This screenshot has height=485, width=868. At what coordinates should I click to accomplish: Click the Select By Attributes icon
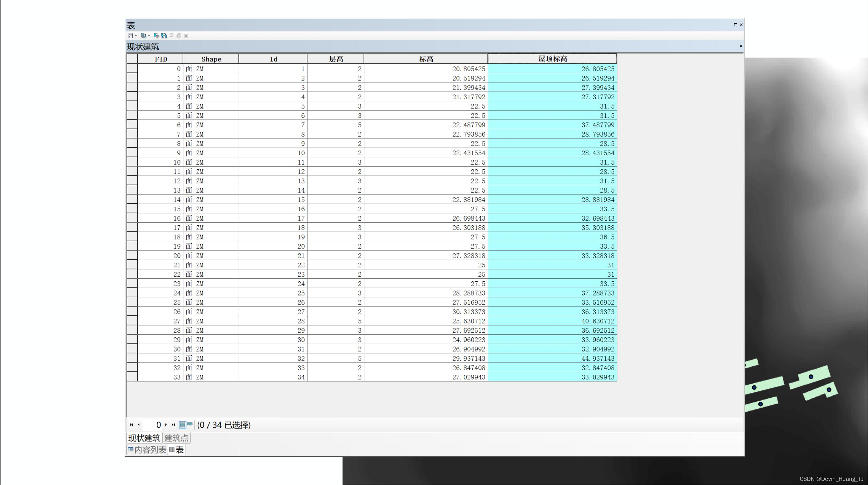(157, 36)
